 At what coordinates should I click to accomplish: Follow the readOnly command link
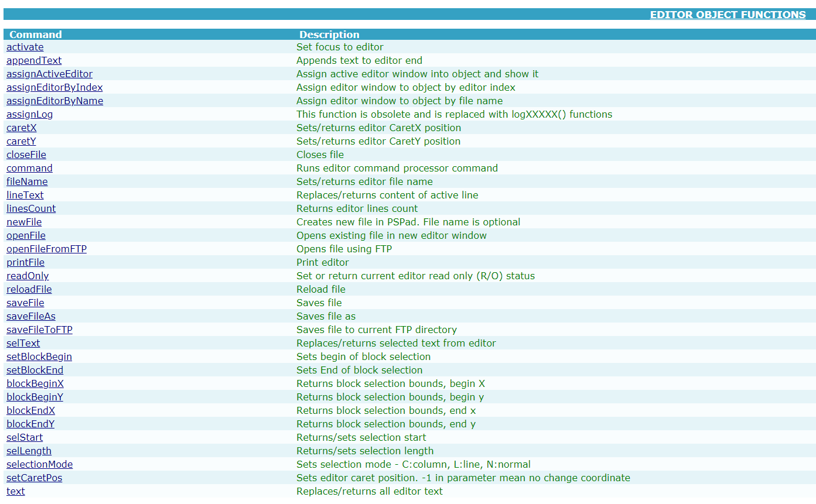pos(28,276)
